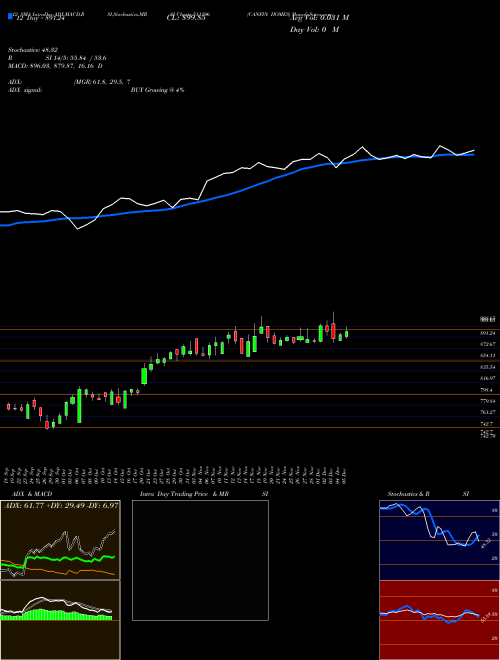
Task: Click the blue 12-day SMA legend square
Action: [10, 17]
